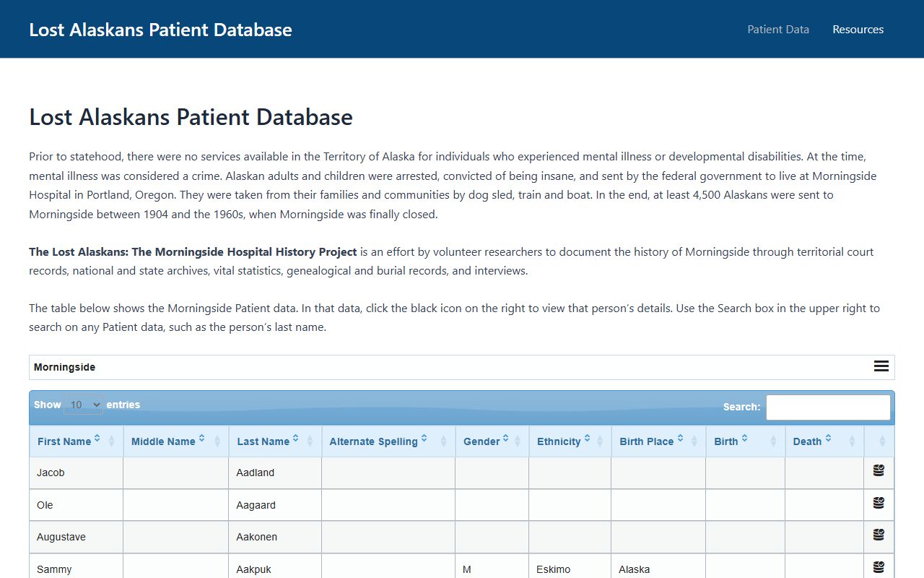Image resolution: width=924 pixels, height=578 pixels.
Task: Click grey sort arrows at Birth column edge
Action: (x=774, y=441)
